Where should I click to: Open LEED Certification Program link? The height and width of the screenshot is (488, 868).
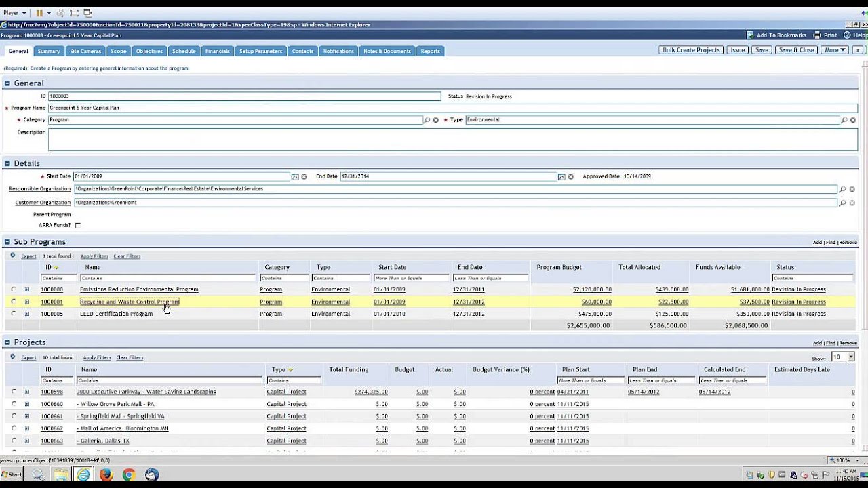[116, 314]
